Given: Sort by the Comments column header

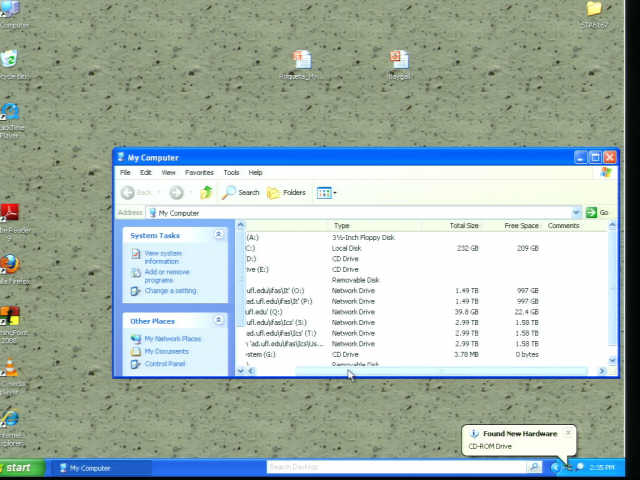Looking at the screenshot, I should click(x=563, y=226).
